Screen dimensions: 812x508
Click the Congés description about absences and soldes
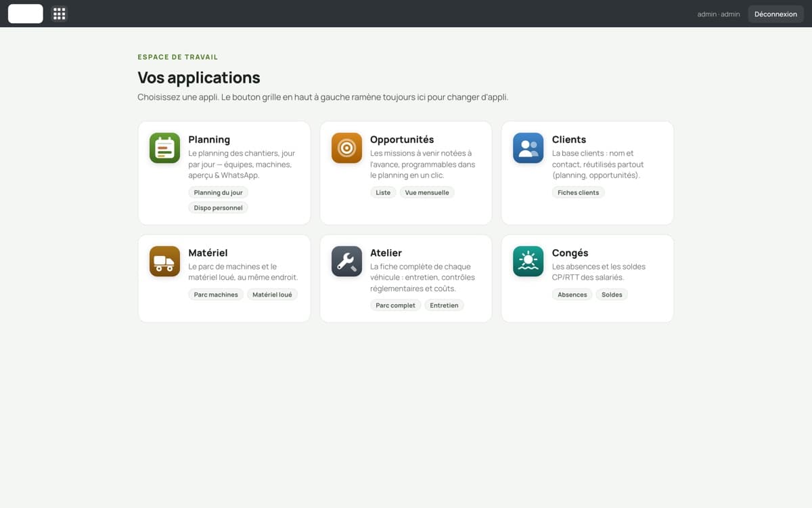click(599, 272)
